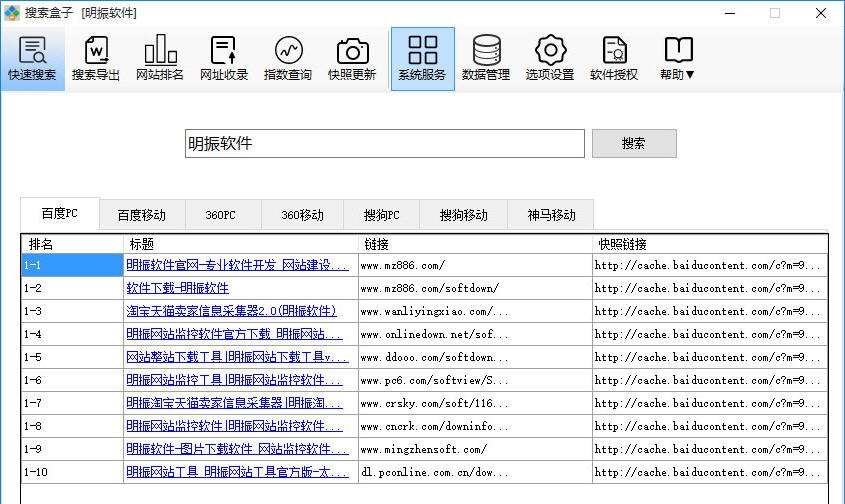Select URL cell www.onlinedown.net

click(x=475, y=334)
